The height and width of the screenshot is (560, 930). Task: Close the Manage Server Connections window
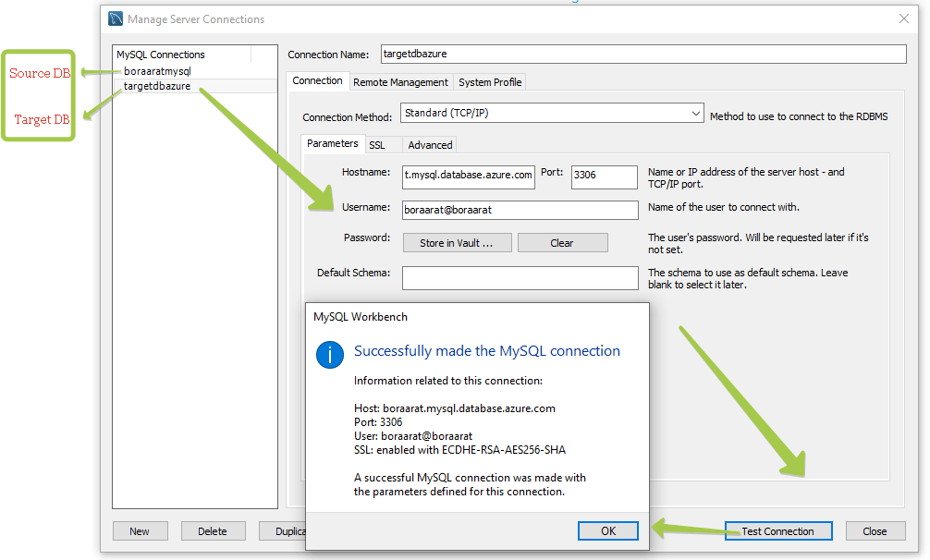(x=904, y=19)
